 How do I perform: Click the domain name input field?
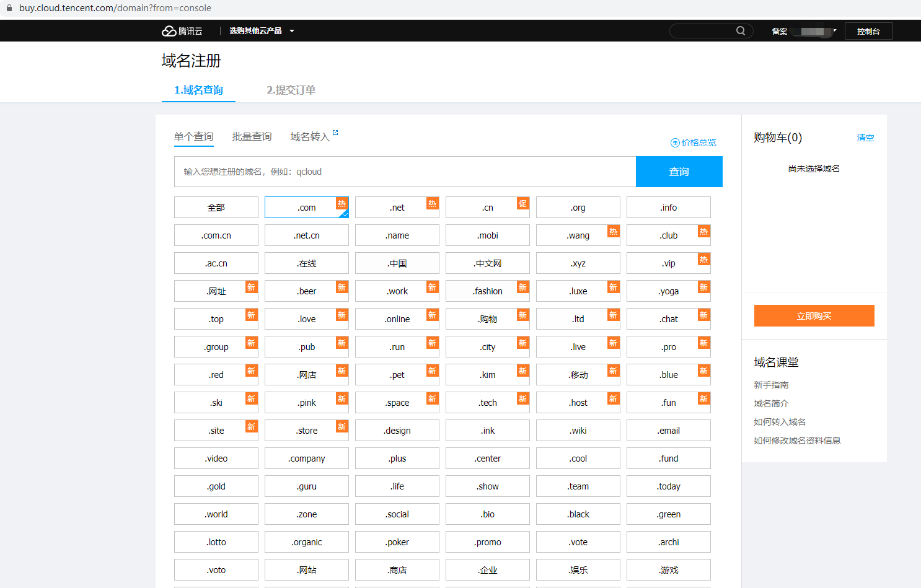pos(405,172)
